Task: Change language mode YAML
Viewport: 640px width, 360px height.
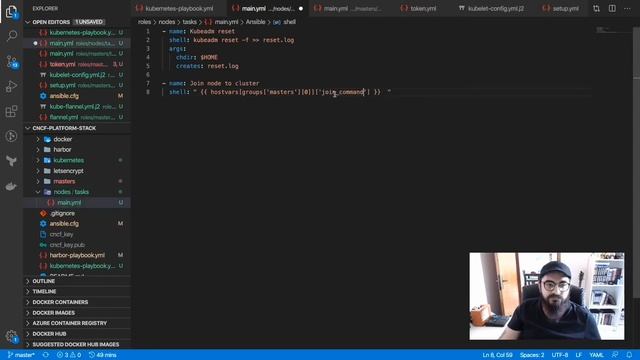Action: [596, 355]
